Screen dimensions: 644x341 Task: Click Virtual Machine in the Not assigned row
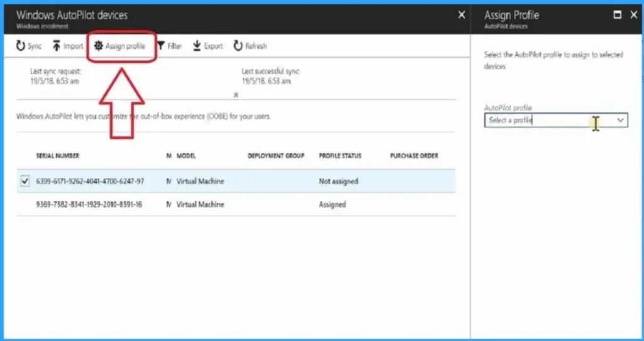tap(200, 181)
